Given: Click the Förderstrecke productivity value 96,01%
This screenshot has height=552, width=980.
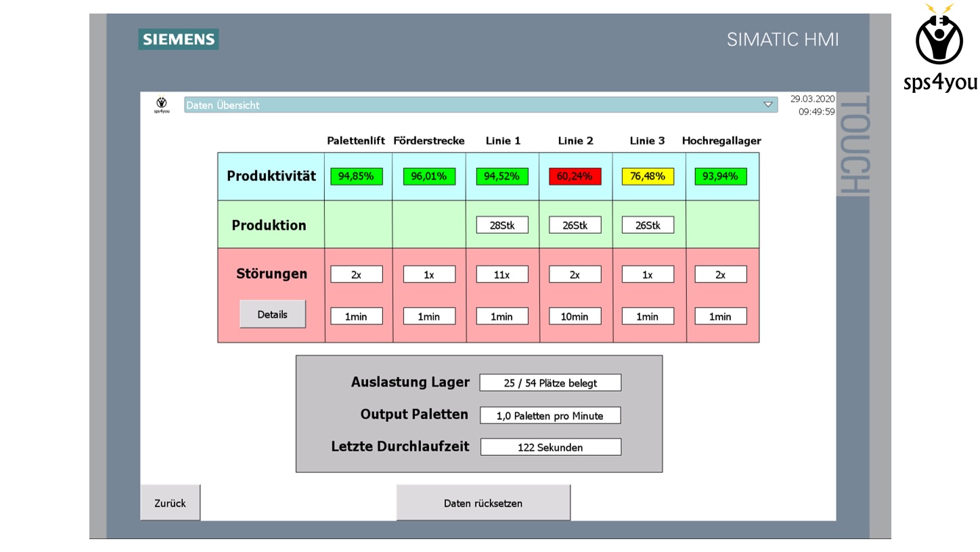Looking at the screenshot, I should click(x=429, y=176).
